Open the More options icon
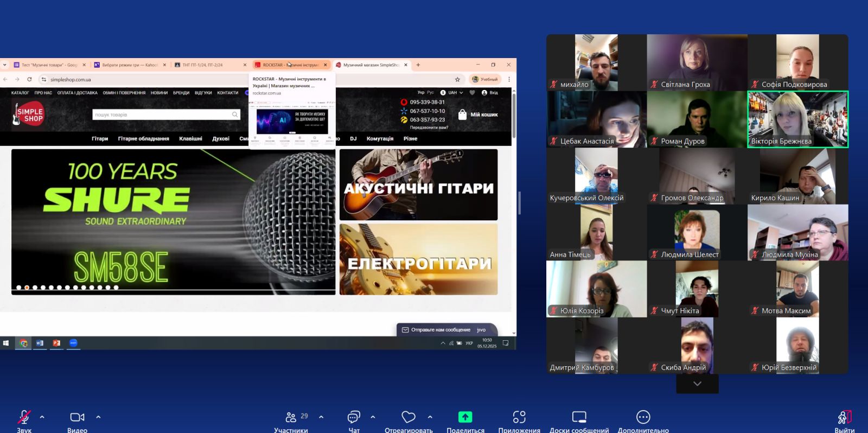 pyautogui.click(x=643, y=417)
